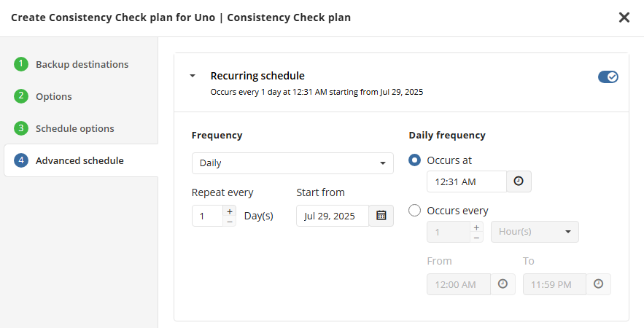Viewport: 644px width, 328px height.
Task: Collapse the Recurring schedule section arrow
Action: pos(193,76)
